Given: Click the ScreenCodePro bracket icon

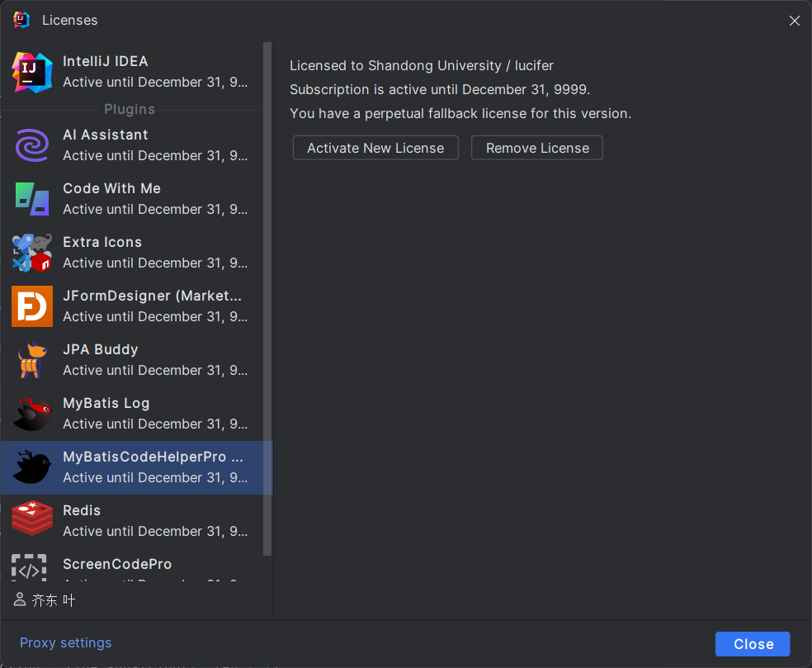Looking at the screenshot, I should pos(29,569).
